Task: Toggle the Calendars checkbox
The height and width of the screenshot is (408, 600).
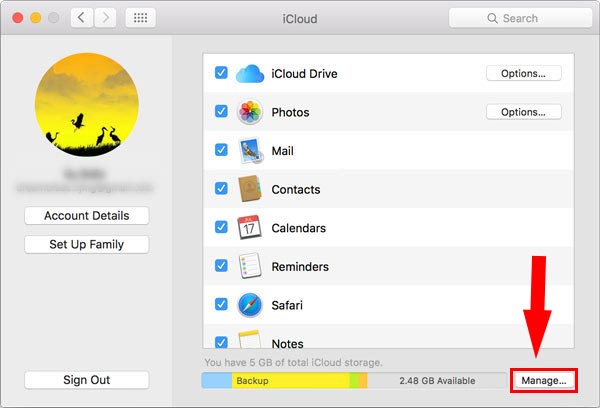Action: tap(221, 227)
